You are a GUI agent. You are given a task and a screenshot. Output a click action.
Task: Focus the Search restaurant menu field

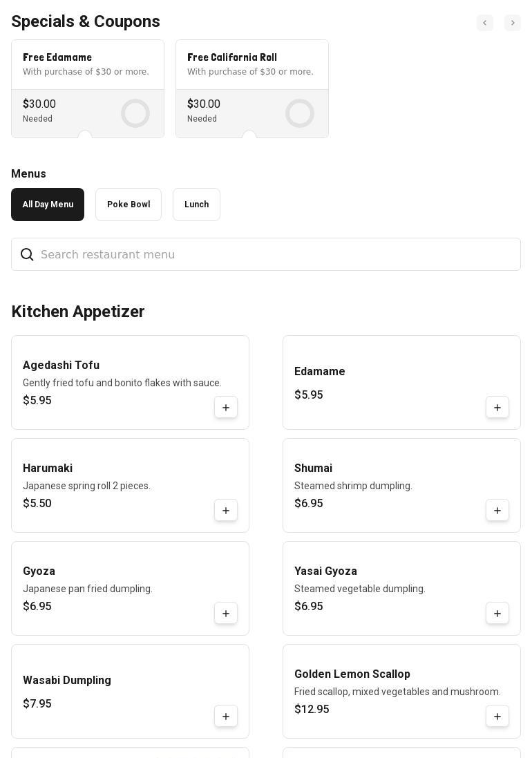pos(276,255)
